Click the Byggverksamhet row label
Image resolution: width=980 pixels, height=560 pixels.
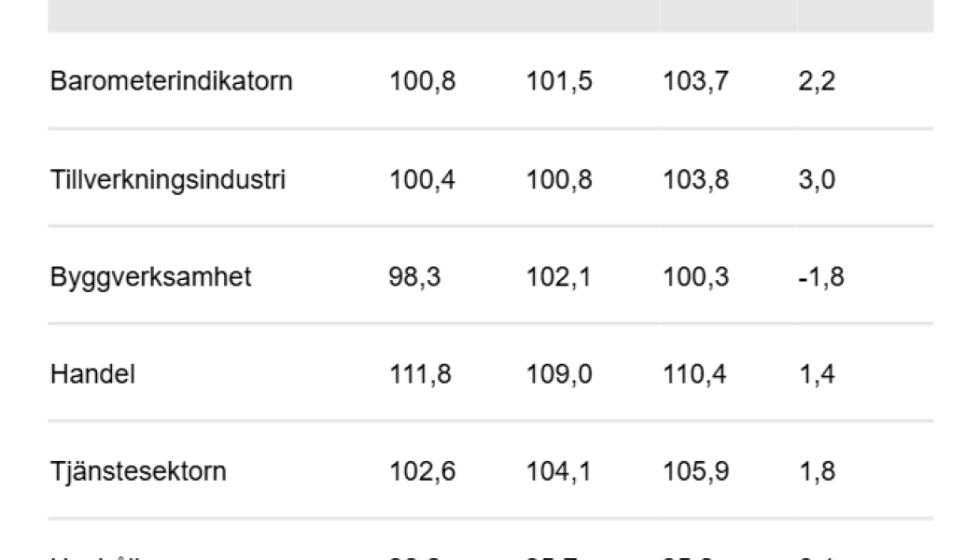click(x=150, y=277)
